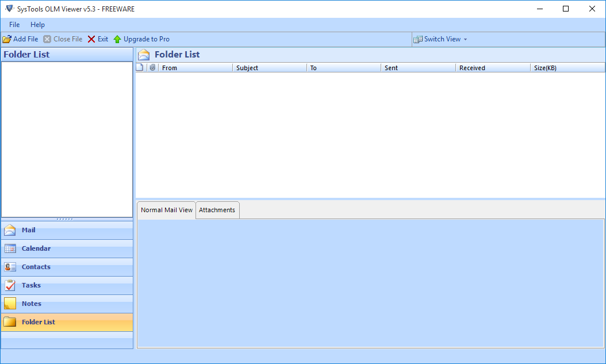606x364 pixels.
Task: Click the attachment paperclip column header icon
Action: tap(153, 68)
